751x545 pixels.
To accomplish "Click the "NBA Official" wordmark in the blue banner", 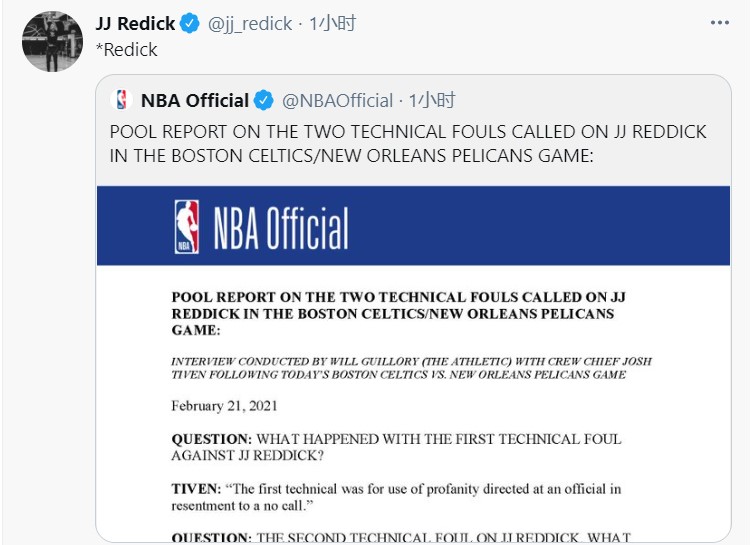I will click(281, 228).
